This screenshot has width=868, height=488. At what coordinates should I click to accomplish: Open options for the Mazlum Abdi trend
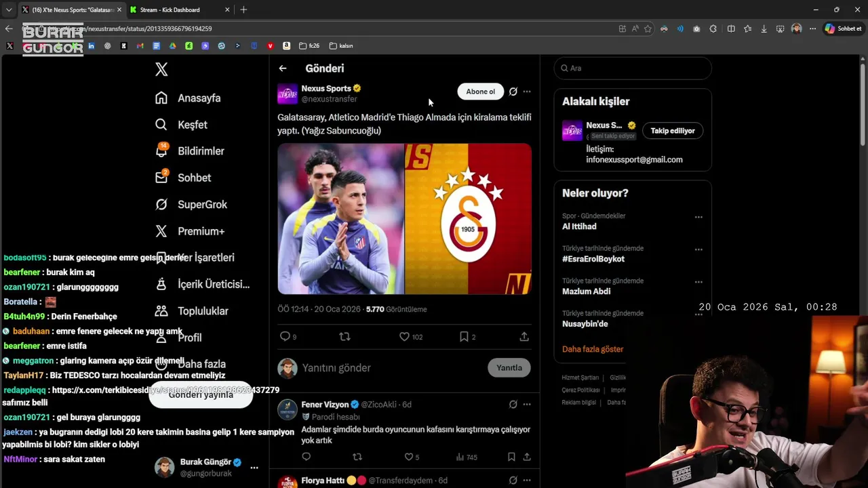click(x=698, y=282)
